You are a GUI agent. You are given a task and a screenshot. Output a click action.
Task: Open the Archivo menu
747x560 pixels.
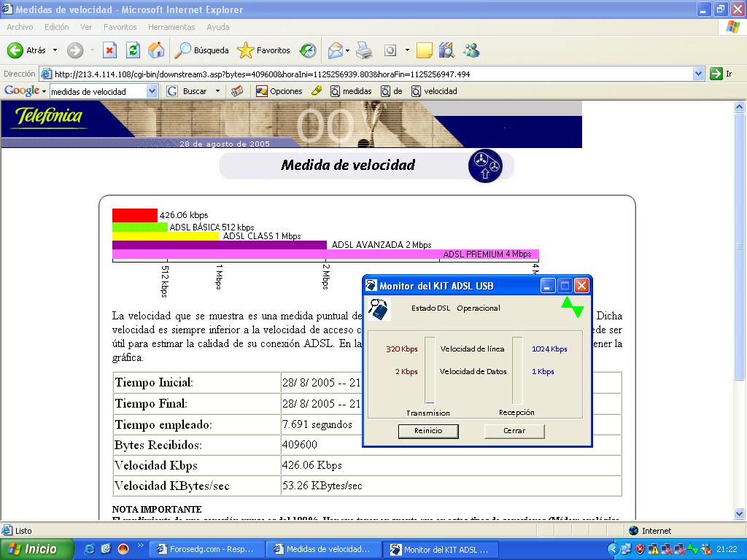(20, 27)
